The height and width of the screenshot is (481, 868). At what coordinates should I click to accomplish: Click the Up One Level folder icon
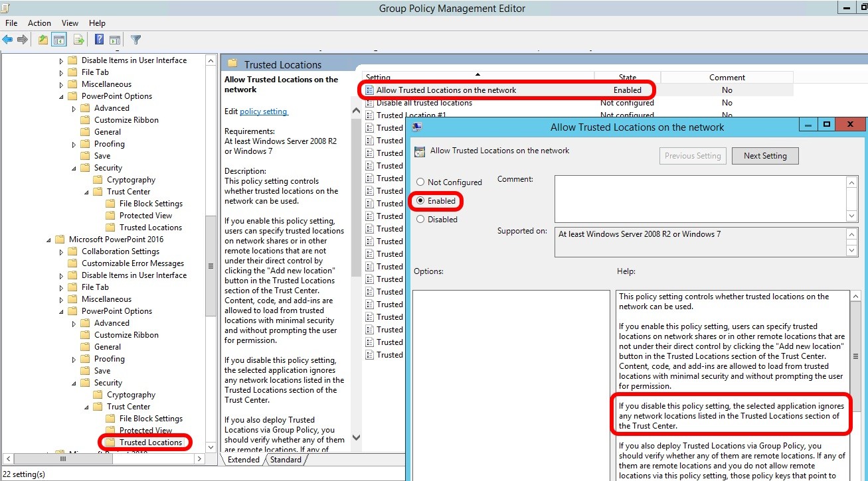[x=43, y=40]
